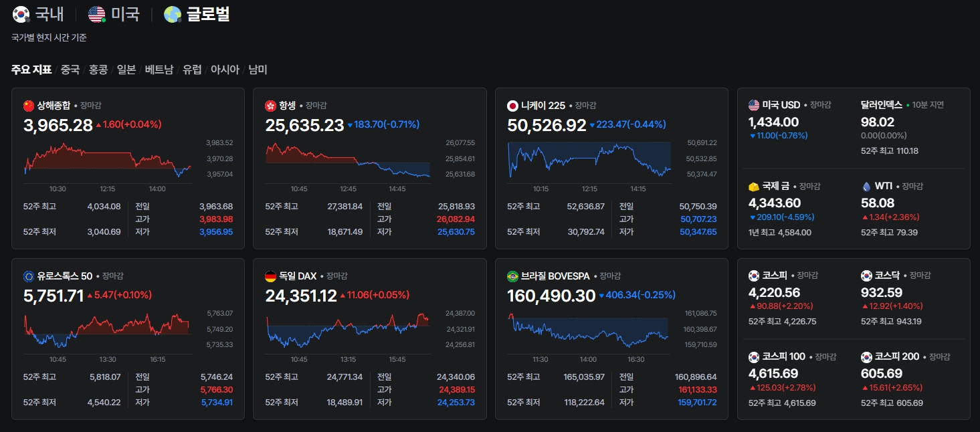This screenshot has width=980, height=432.
Task: Click the South Korea flag icon beside 국내
Action: pos(21,14)
